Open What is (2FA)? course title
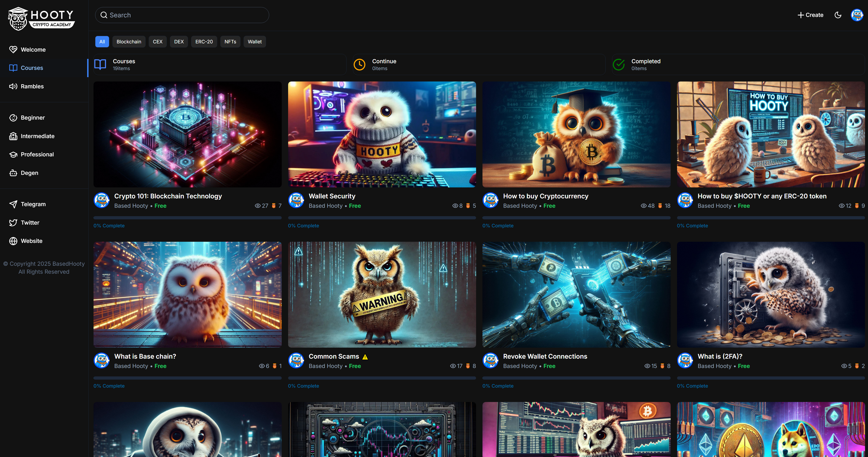Viewport: 868px width, 457px height. [x=720, y=357]
